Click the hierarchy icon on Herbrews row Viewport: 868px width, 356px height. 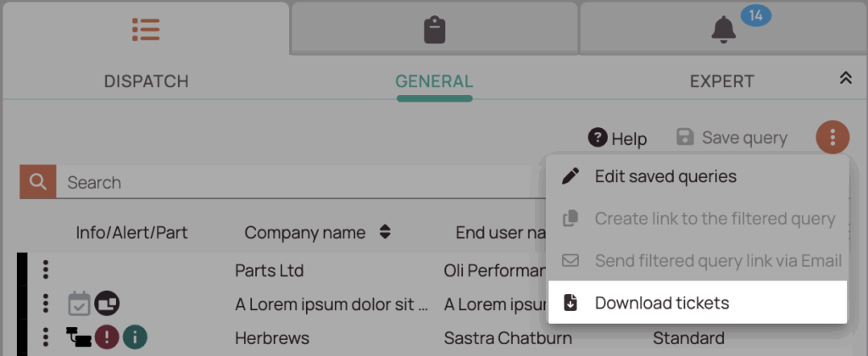pos(79,337)
